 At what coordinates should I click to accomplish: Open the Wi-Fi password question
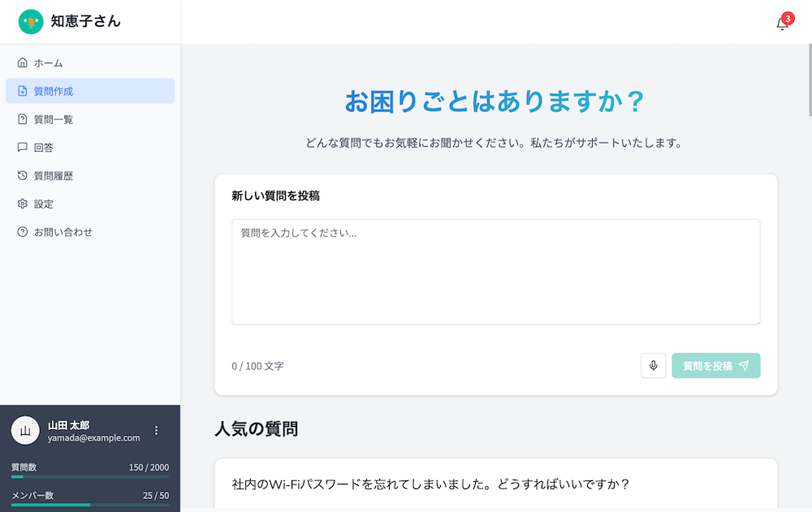(495, 485)
